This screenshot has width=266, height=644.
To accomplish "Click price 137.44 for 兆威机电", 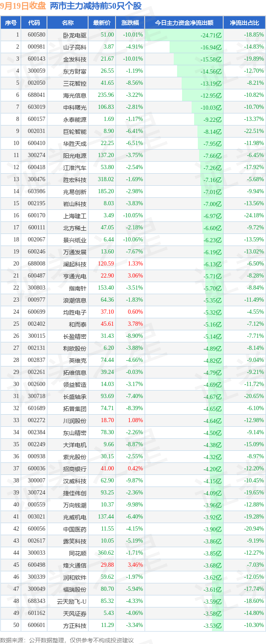I will [x=106, y=517].
